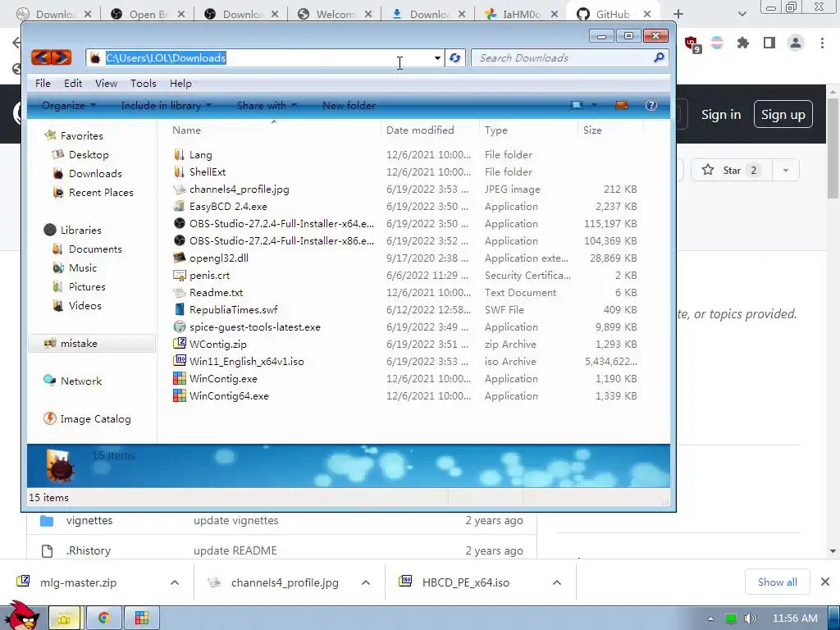840x630 pixels.
Task: Select the Lang folder icon
Action: click(x=180, y=155)
